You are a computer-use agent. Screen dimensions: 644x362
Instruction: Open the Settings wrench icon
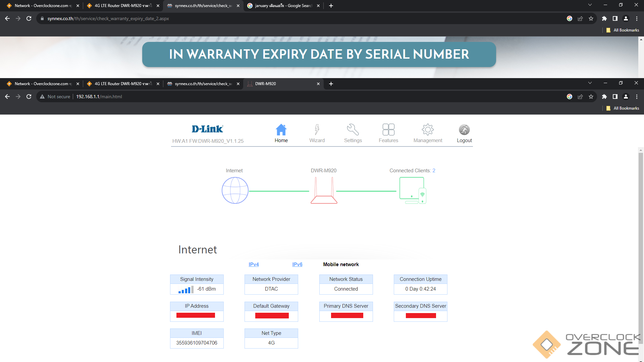coord(353,130)
